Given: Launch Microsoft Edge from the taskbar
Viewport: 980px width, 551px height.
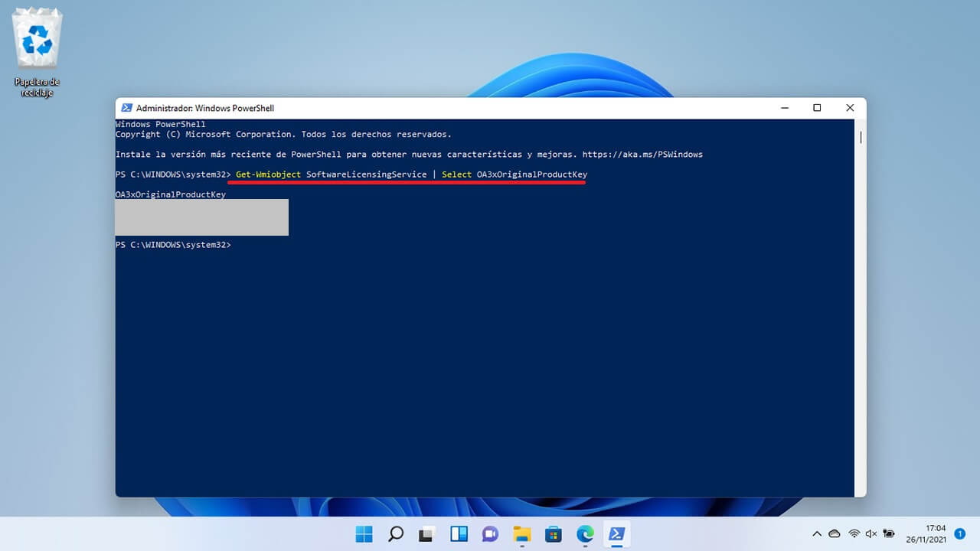Looking at the screenshot, I should (x=585, y=533).
